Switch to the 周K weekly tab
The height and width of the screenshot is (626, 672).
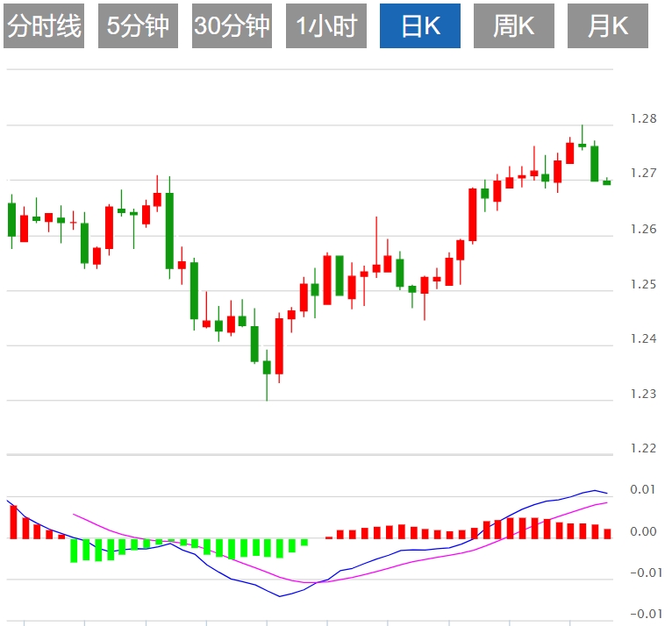click(514, 25)
